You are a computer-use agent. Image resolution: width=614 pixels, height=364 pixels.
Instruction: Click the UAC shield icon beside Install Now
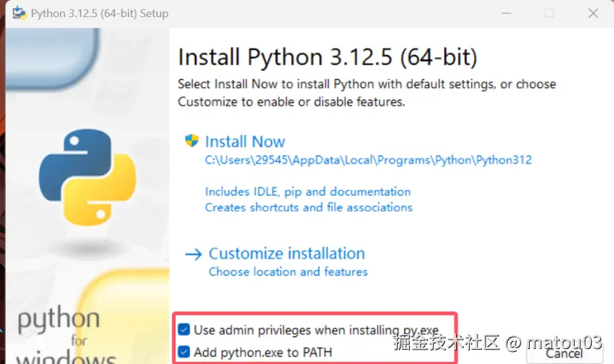point(192,141)
